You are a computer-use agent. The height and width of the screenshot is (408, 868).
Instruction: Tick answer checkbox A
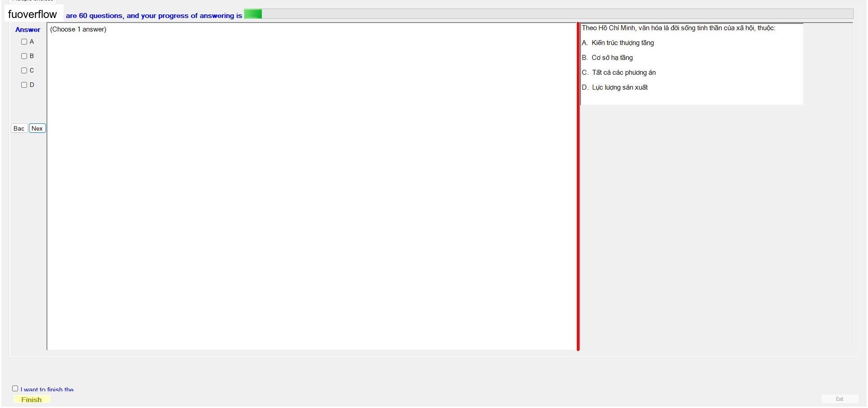[24, 42]
